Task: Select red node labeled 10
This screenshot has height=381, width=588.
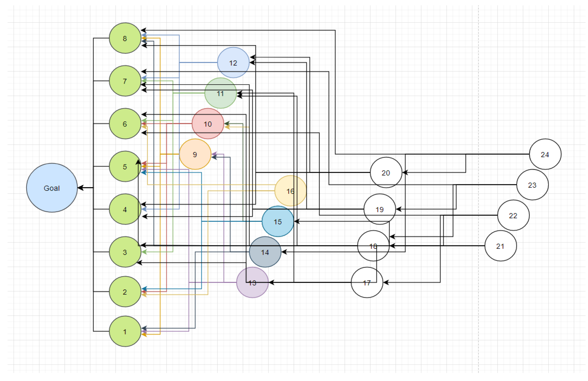Action: (x=208, y=124)
